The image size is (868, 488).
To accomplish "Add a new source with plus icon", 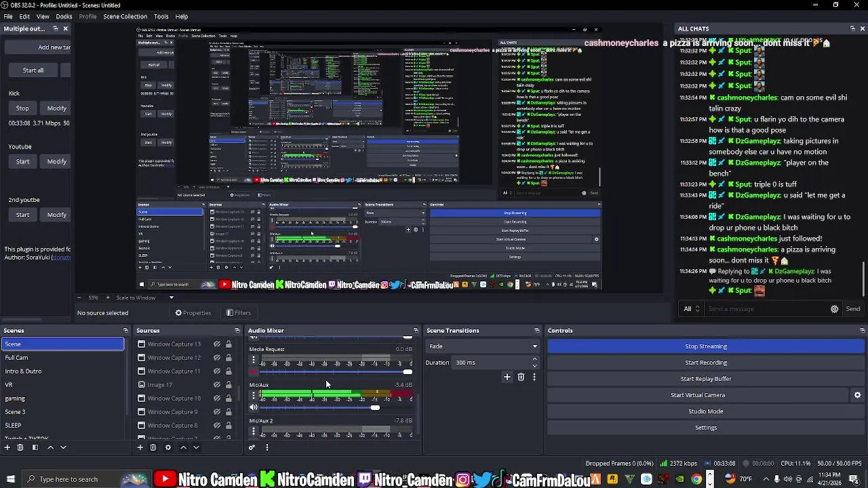I will point(140,447).
